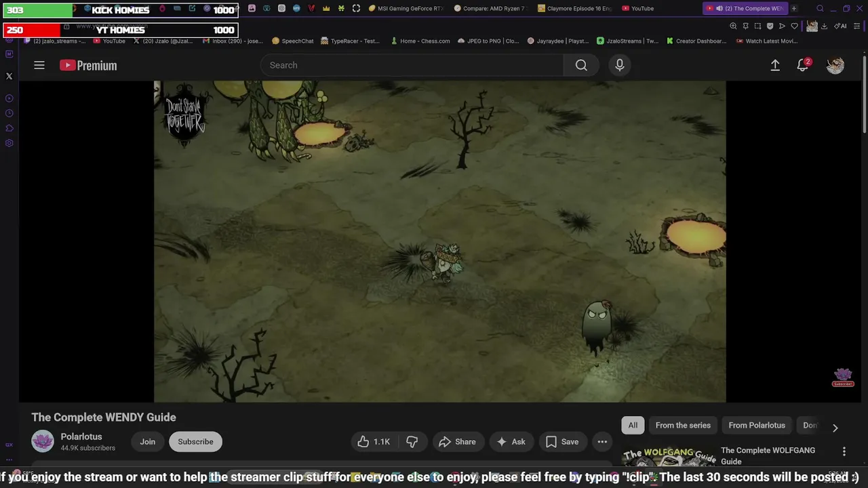Open the JzaloStreams Twitch bookmark
This screenshot has width=868, height=488.
pos(627,41)
